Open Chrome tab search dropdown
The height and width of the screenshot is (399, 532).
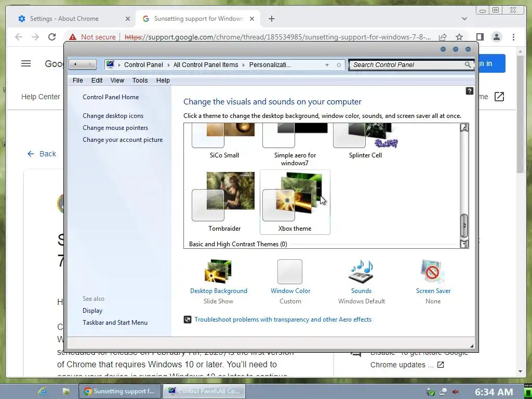tap(464, 19)
